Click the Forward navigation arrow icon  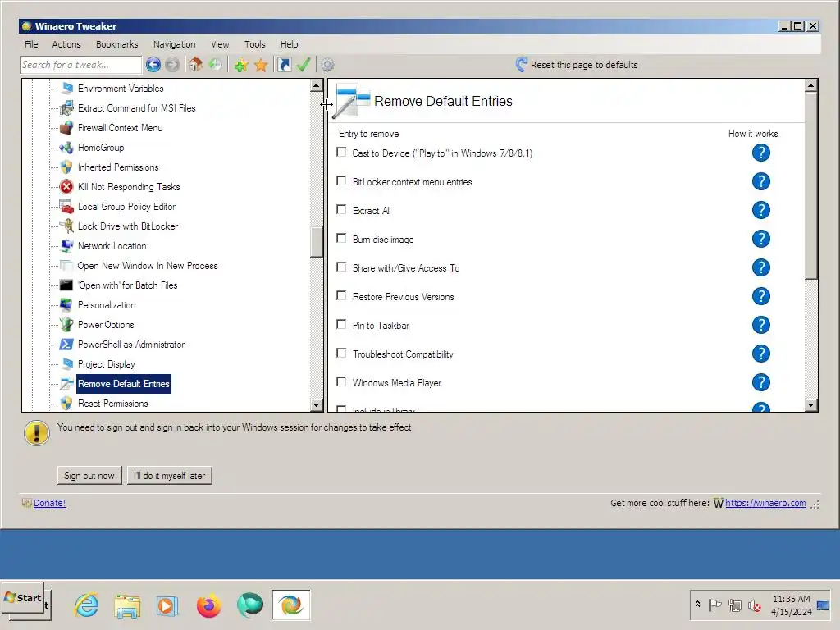[x=172, y=65]
